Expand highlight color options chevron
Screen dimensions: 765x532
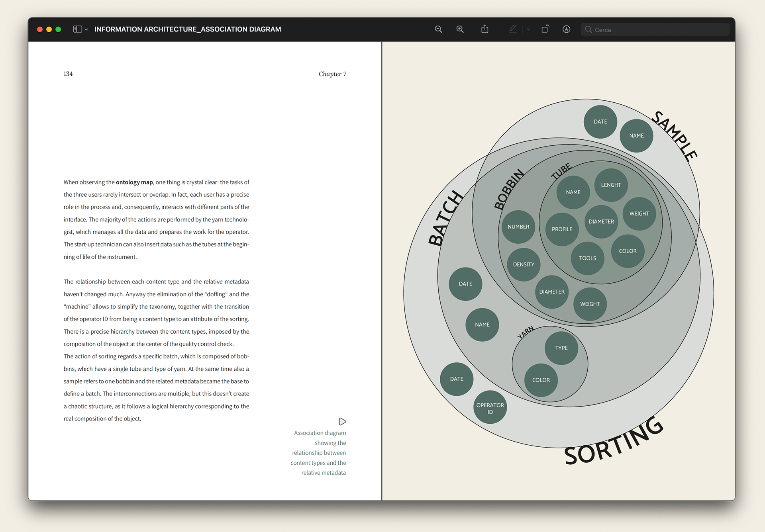529,29
